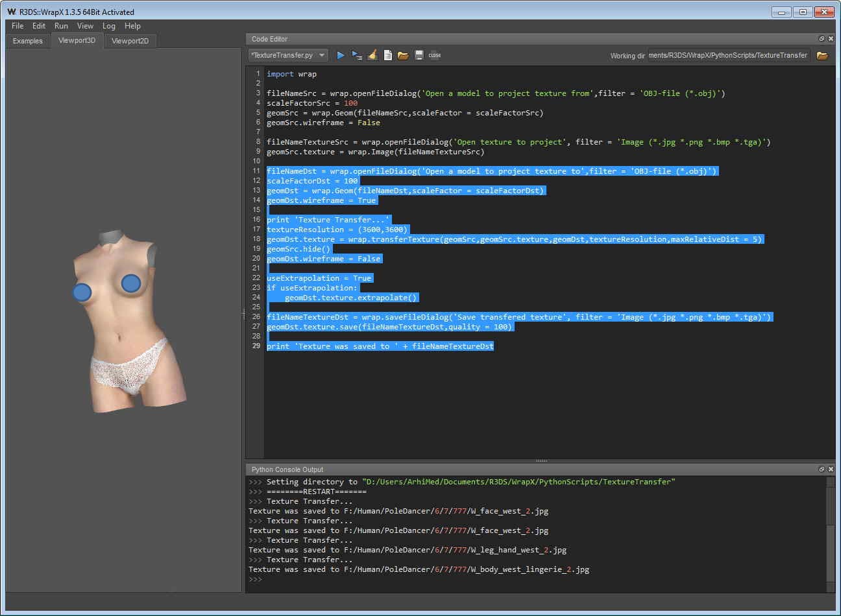841x616 pixels.
Task: Run the script with the play icon
Action: [341, 56]
